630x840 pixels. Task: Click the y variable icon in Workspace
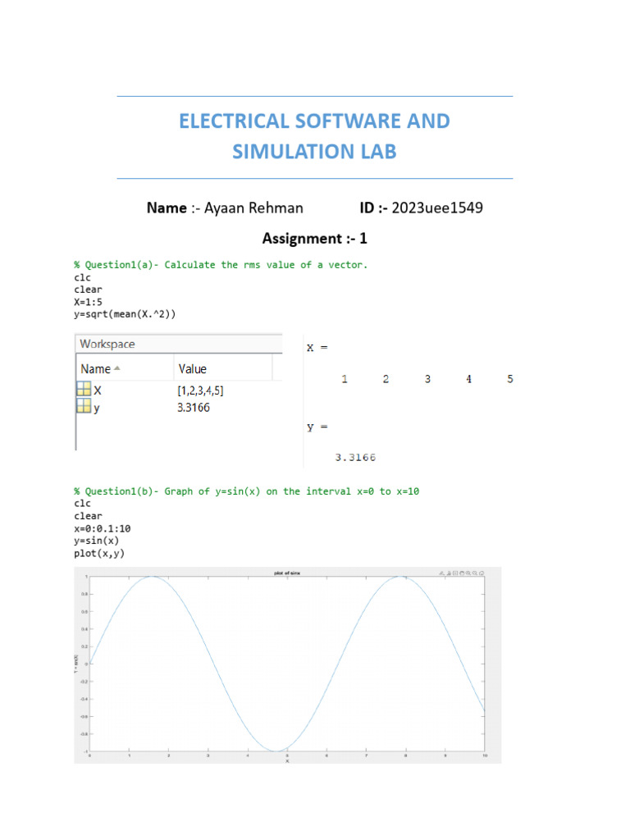[84, 406]
